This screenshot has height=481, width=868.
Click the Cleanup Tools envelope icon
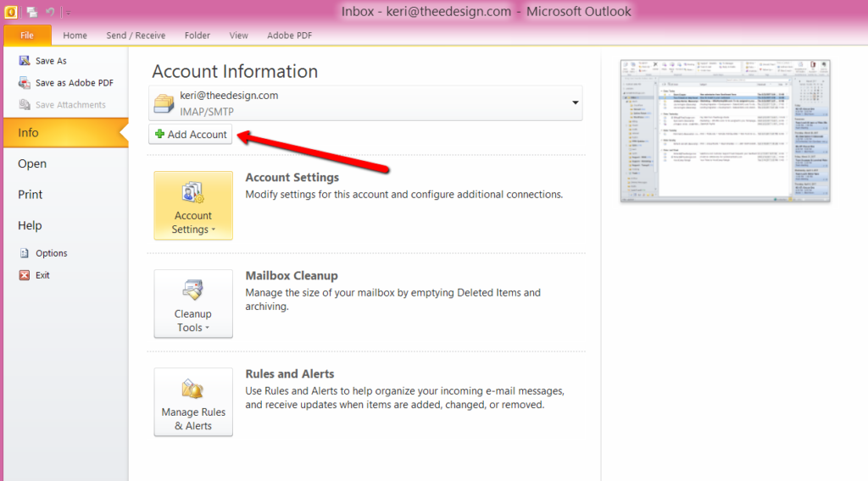coord(192,290)
